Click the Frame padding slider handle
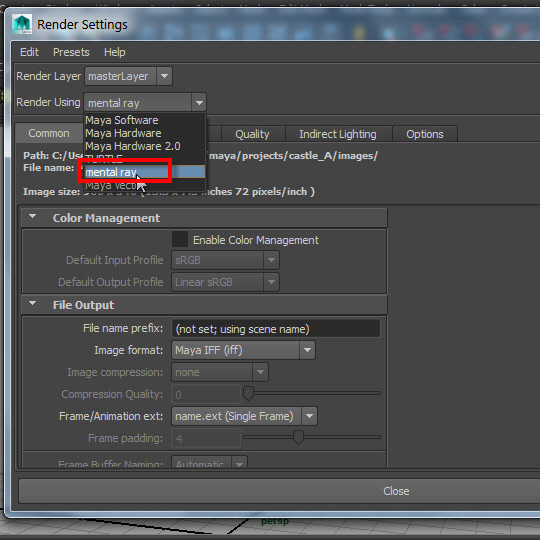Screen dimensions: 540x540 click(x=298, y=437)
